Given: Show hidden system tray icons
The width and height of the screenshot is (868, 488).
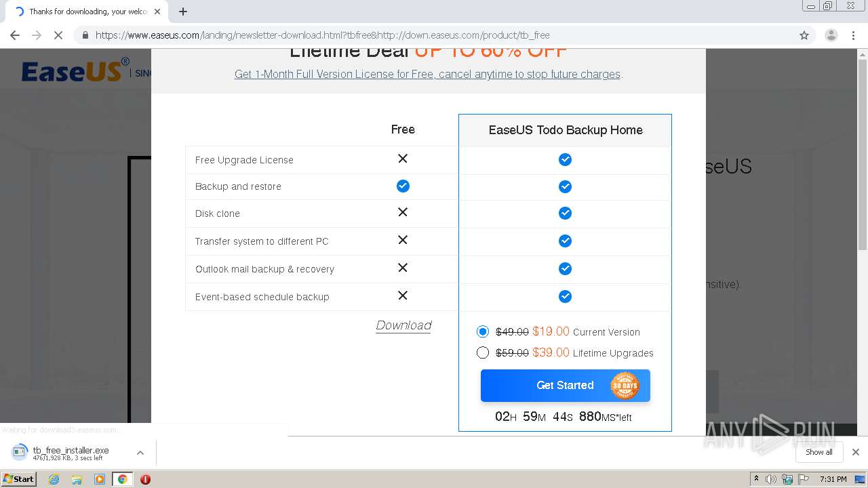Looking at the screenshot, I should click(x=756, y=479).
